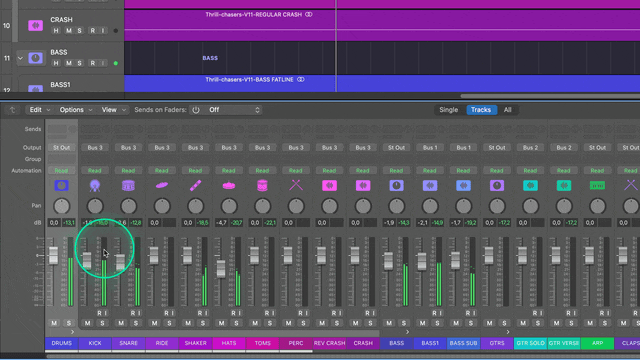Click the TOMS drum instrument icon
Viewport: 640px width, 360px height.
[x=262, y=185]
